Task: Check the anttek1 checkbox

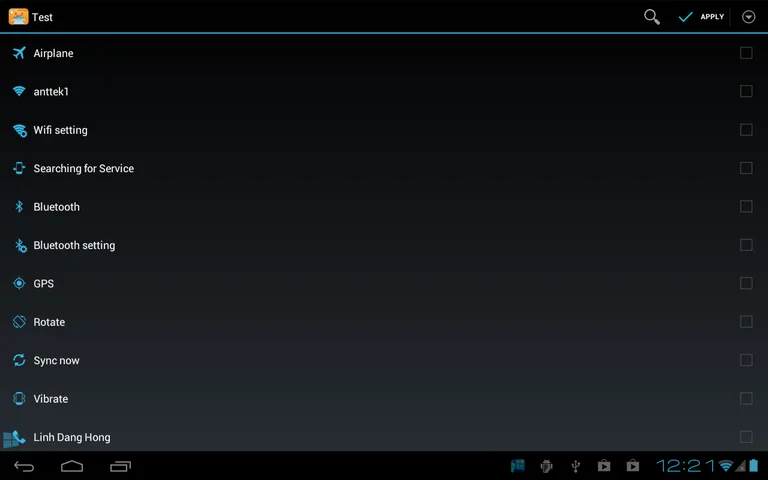Action: [x=746, y=91]
